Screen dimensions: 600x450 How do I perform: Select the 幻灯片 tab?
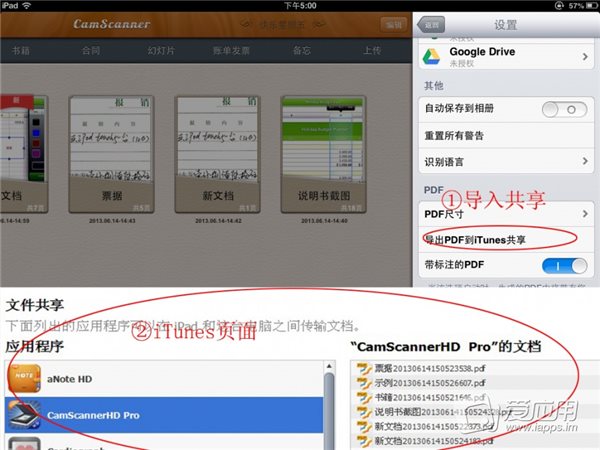point(161,51)
